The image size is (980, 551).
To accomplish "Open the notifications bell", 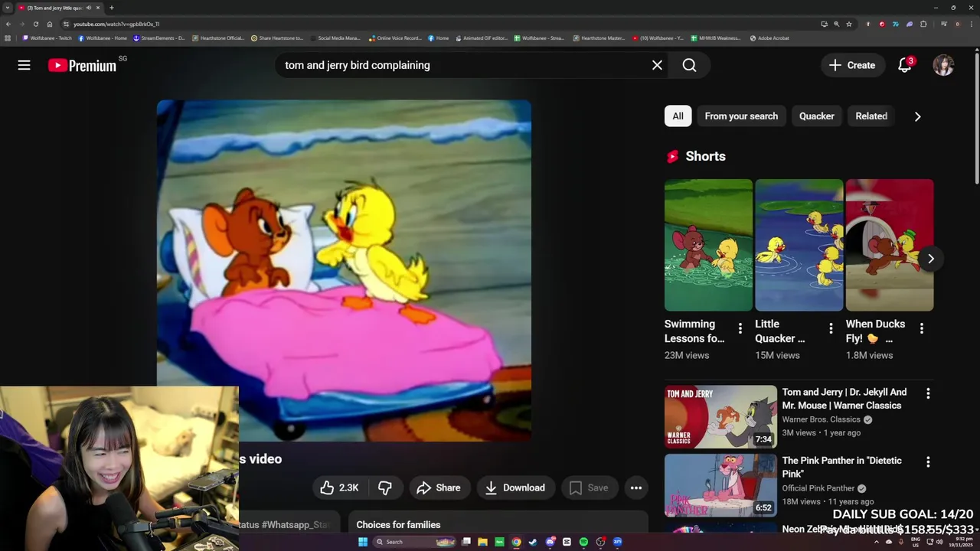I will (x=905, y=65).
